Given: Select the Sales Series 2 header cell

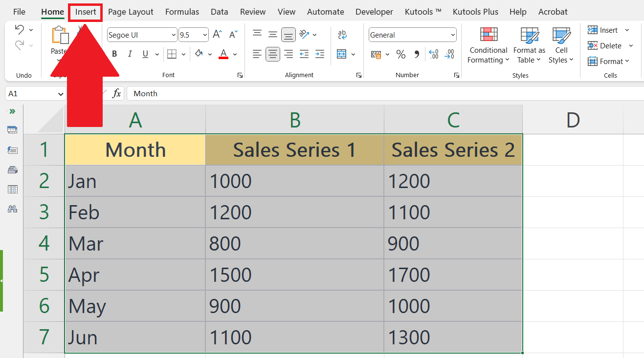Looking at the screenshot, I should pyautogui.click(x=453, y=149).
